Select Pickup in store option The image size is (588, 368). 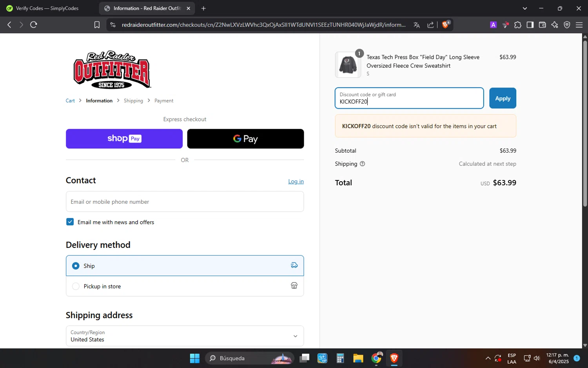click(x=185, y=286)
